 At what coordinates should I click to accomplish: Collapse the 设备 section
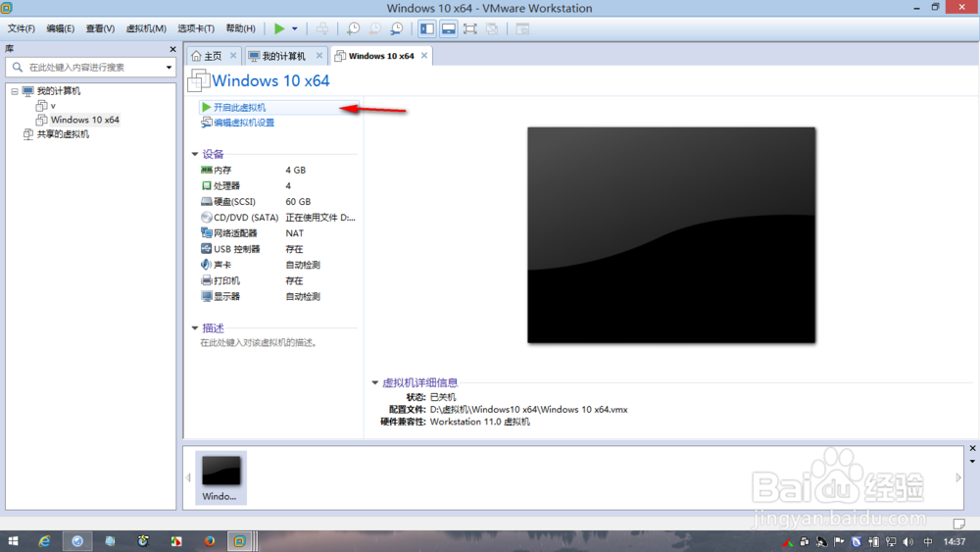[195, 154]
